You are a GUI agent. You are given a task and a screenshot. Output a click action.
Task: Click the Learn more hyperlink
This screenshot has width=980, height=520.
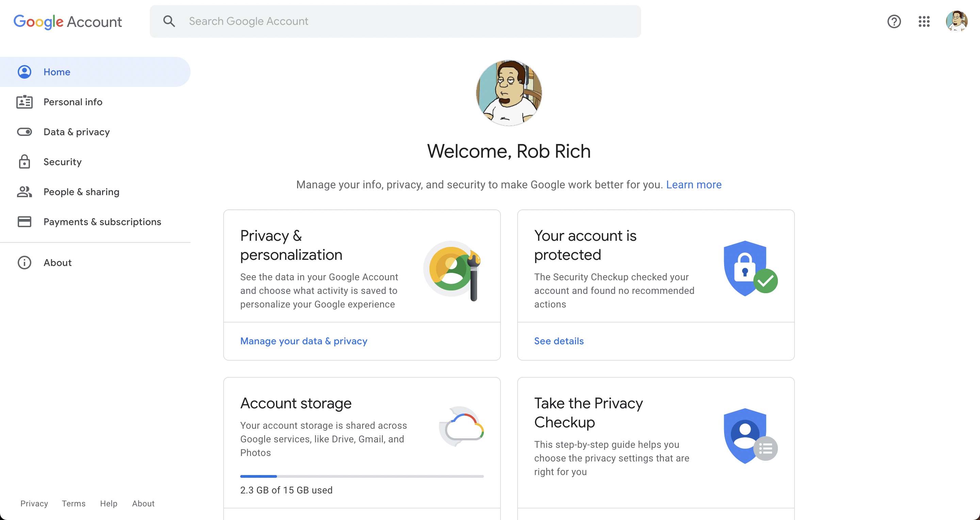point(693,184)
